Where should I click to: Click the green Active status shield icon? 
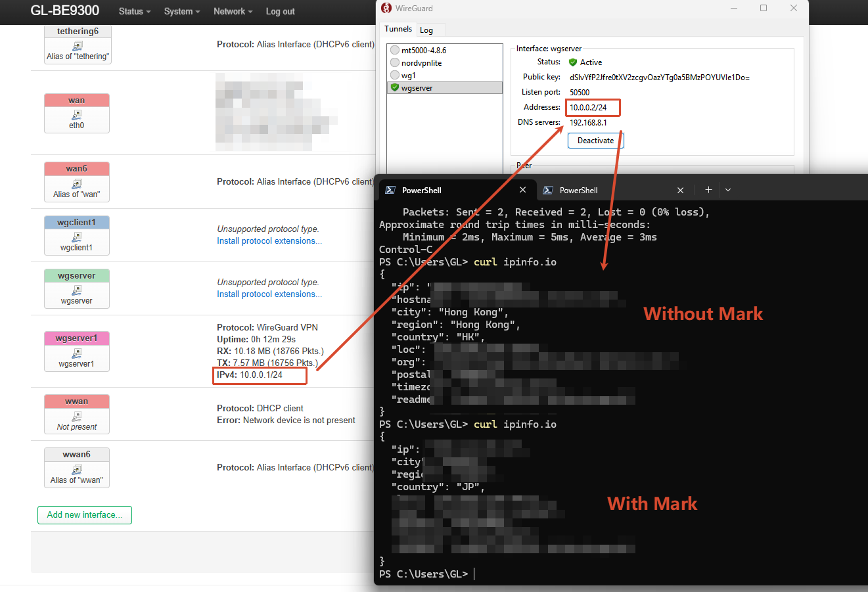coord(573,62)
